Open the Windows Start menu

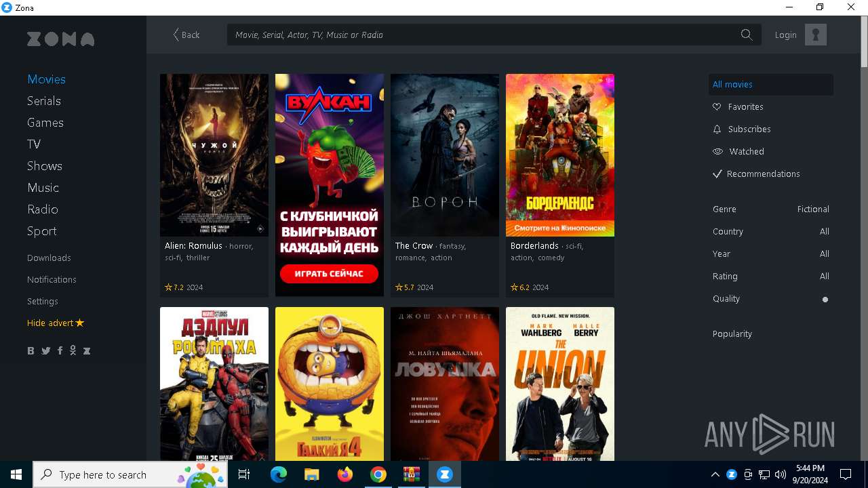pyautogui.click(x=16, y=474)
